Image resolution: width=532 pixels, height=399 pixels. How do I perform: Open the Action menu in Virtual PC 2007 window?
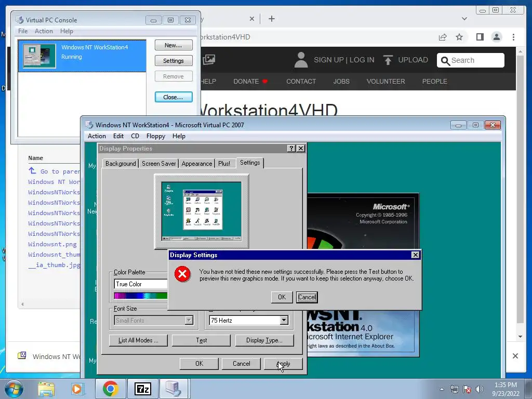coord(97,136)
